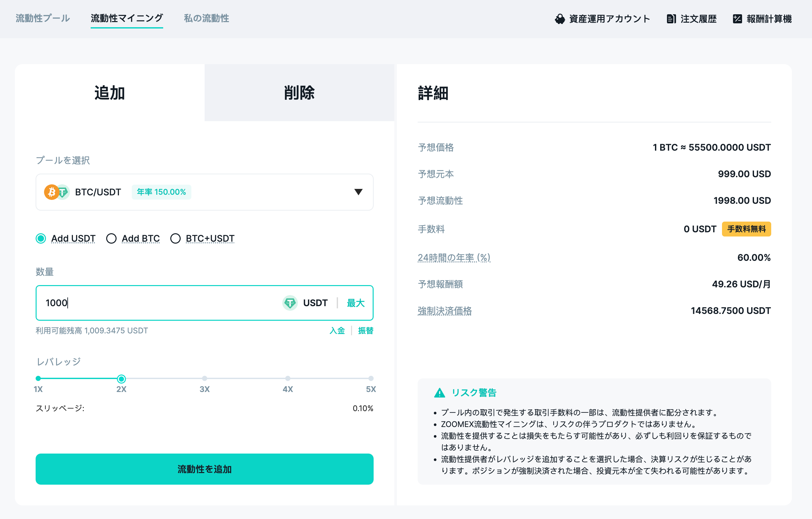This screenshot has height=519, width=812.
Task: Open the 私の流動性 tab
Action: pos(206,18)
